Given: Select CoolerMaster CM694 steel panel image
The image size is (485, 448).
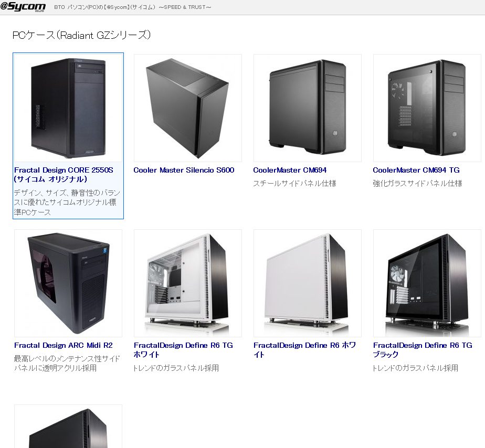Looking at the screenshot, I should (x=308, y=108).
